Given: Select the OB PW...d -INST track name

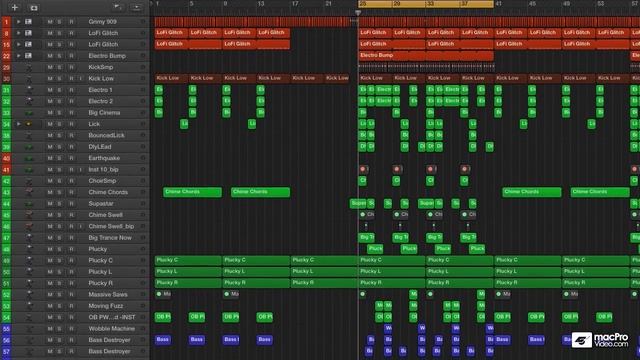Looking at the screenshot, I should coord(112,317).
